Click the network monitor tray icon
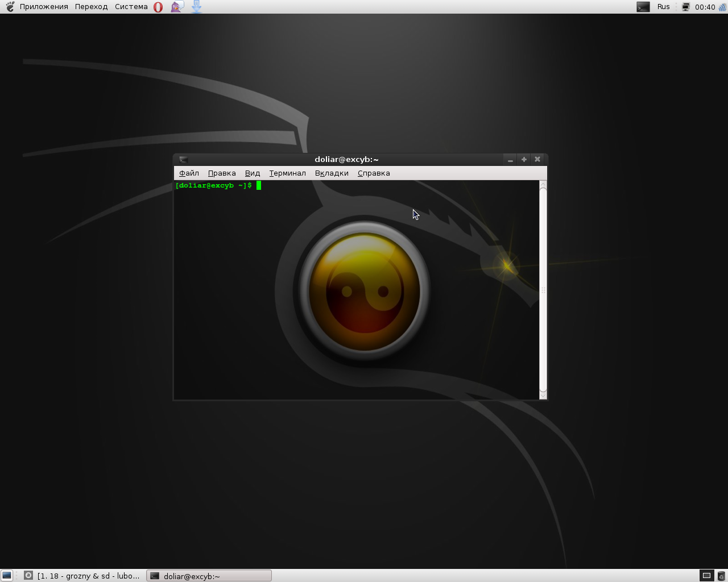 (685, 7)
